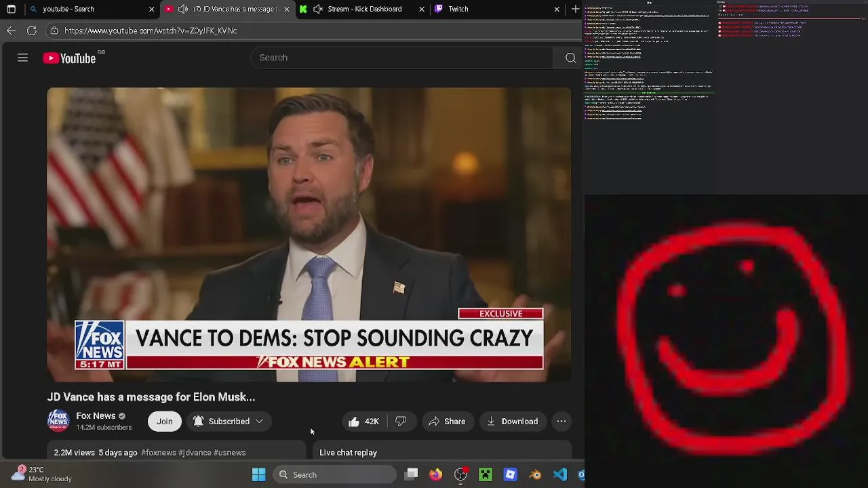Open Visual Studio Code from the taskbar
Screen dimensions: 868x488
pos(559,474)
